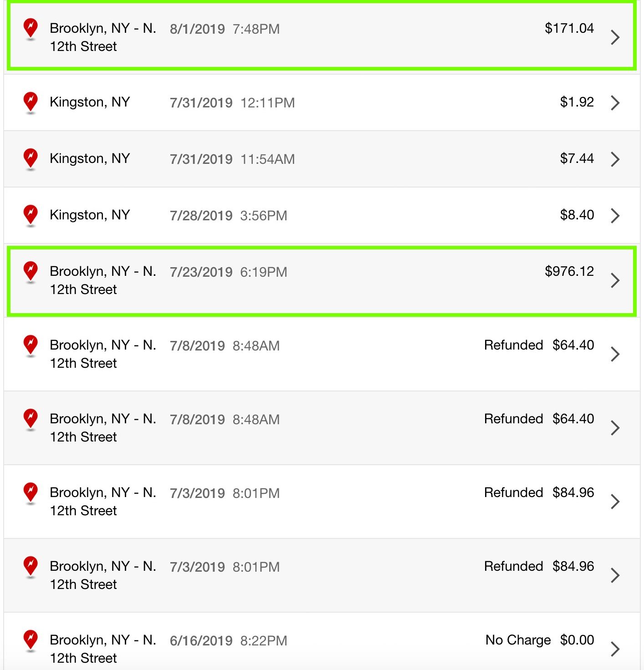Open the Kingston session at 7/31/2019 11:54AM
This screenshot has height=670, width=644.
[x=322, y=159]
